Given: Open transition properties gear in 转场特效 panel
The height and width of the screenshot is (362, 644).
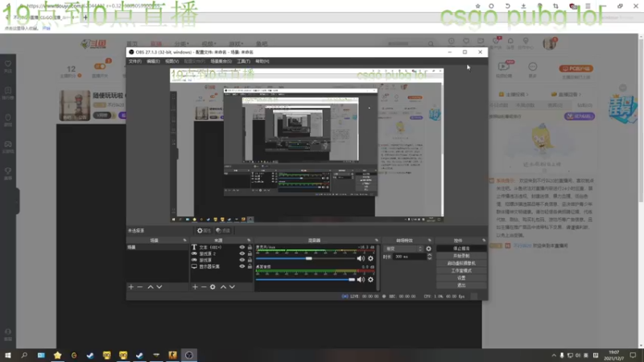Looking at the screenshot, I should click(428, 249).
